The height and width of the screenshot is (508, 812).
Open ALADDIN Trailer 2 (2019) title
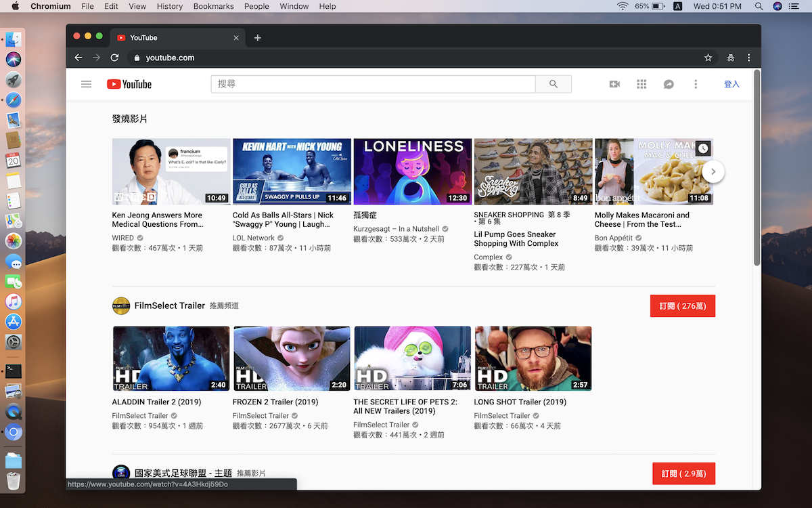(x=156, y=402)
